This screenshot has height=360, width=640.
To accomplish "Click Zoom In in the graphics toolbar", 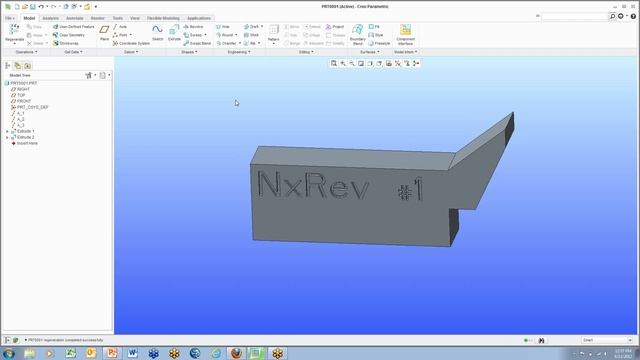I will click(343, 63).
